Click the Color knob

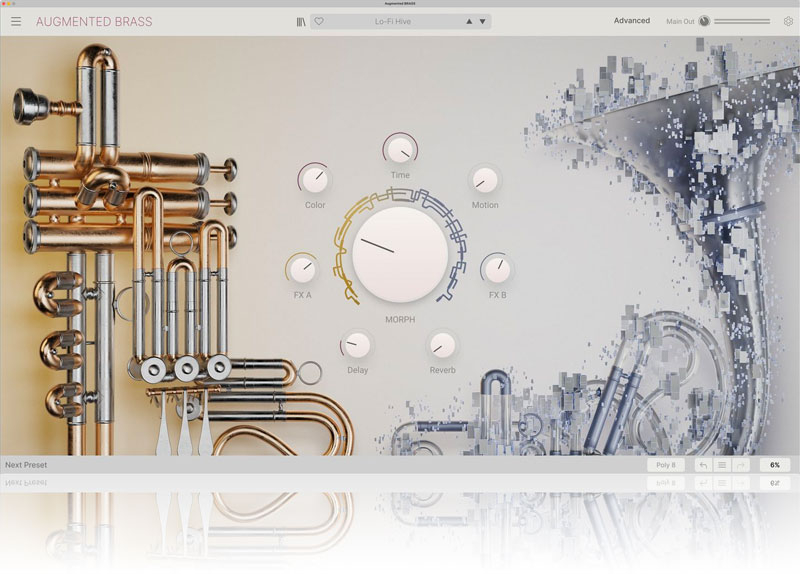click(x=315, y=180)
